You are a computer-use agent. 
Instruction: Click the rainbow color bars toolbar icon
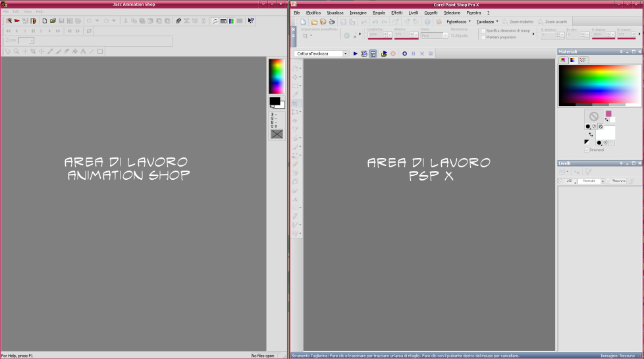[x=231, y=21]
